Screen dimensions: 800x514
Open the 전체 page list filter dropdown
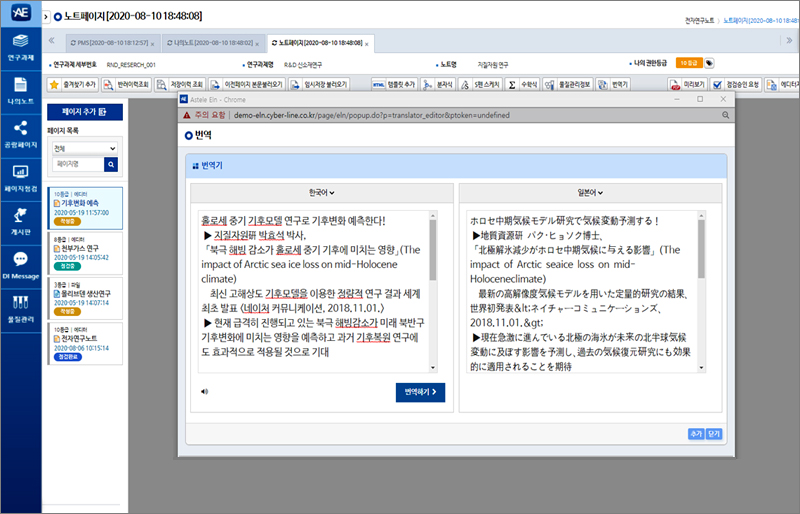tap(84, 148)
